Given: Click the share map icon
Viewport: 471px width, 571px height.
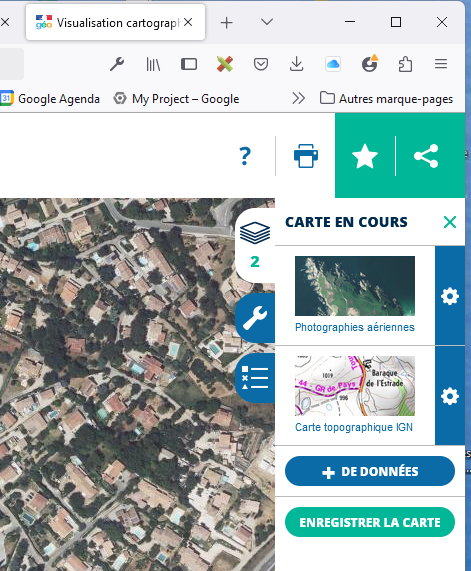Looking at the screenshot, I should click(426, 156).
